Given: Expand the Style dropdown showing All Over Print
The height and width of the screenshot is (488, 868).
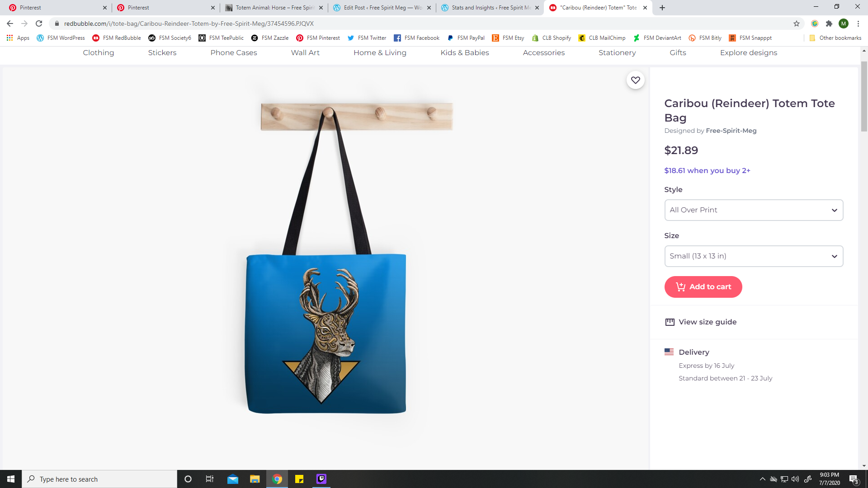Looking at the screenshot, I should point(753,210).
